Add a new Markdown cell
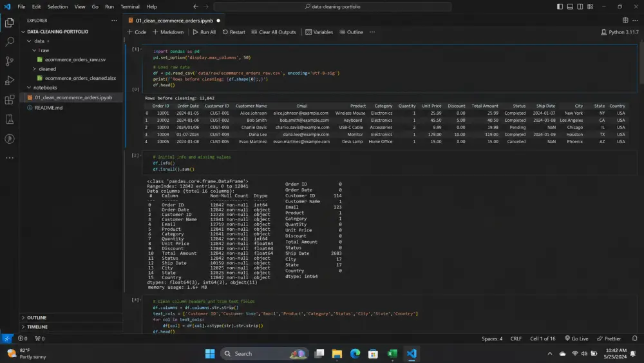Viewport: 644px width, 363px height. click(168, 32)
